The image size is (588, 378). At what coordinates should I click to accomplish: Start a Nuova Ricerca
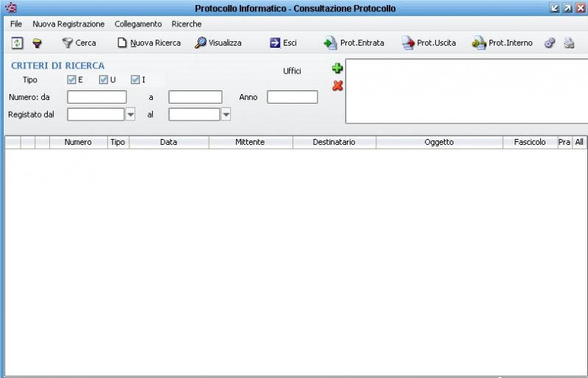(x=149, y=43)
